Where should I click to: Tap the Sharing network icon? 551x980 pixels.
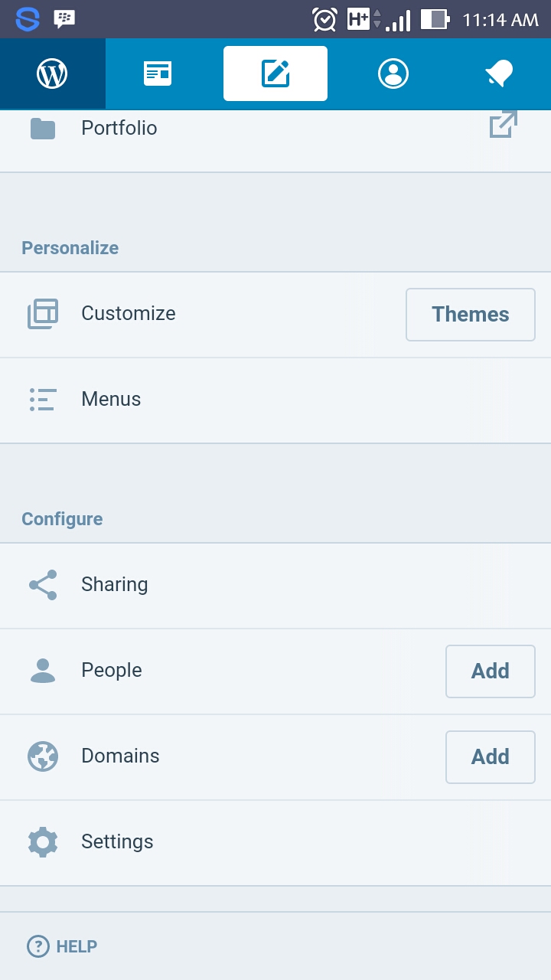pyautogui.click(x=42, y=584)
